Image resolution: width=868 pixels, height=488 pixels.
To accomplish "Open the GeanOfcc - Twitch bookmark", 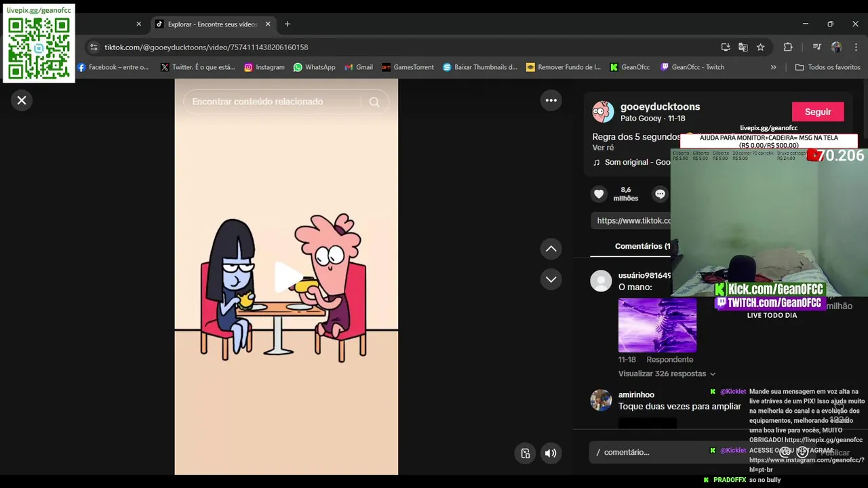I will [692, 67].
